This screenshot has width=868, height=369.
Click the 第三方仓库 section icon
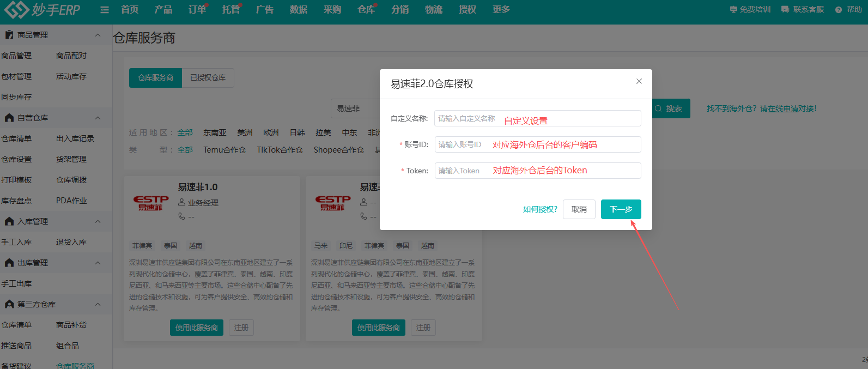pos(9,304)
